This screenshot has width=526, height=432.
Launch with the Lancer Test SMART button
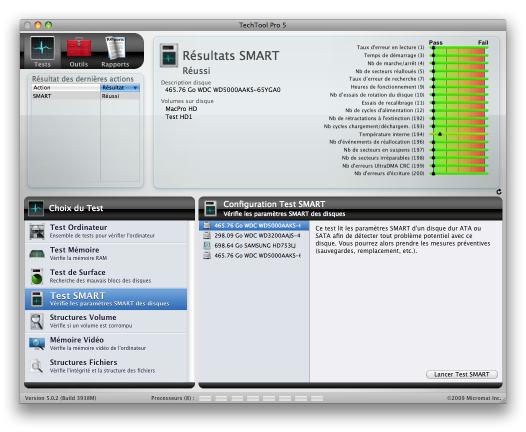[x=462, y=374]
